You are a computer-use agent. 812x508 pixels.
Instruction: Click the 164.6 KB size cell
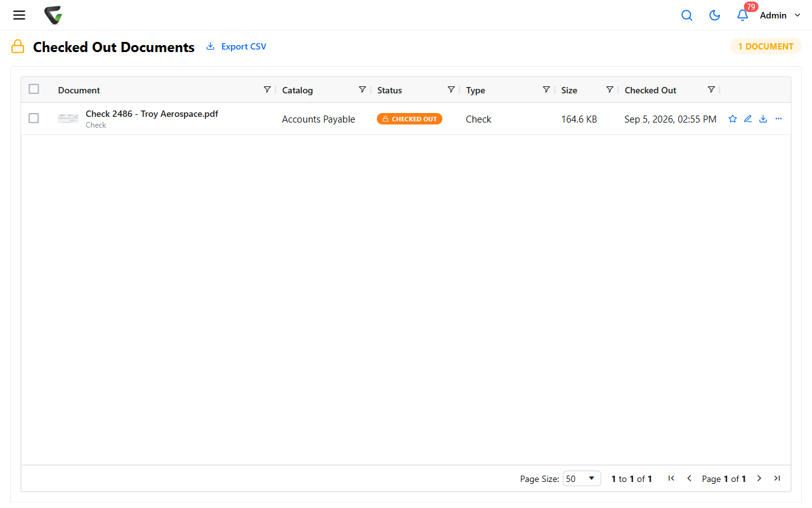point(579,119)
